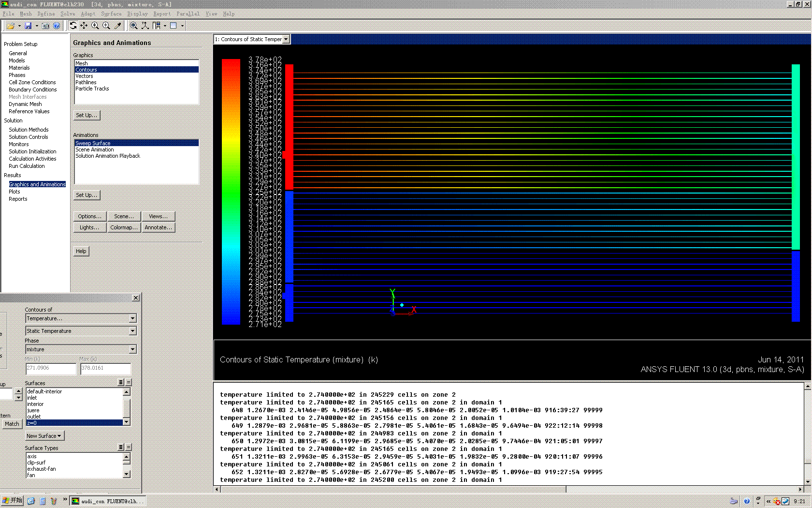Image resolution: width=812 pixels, height=508 pixels.
Task: Select the Zoom to Area magnifier
Action: (106, 26)
